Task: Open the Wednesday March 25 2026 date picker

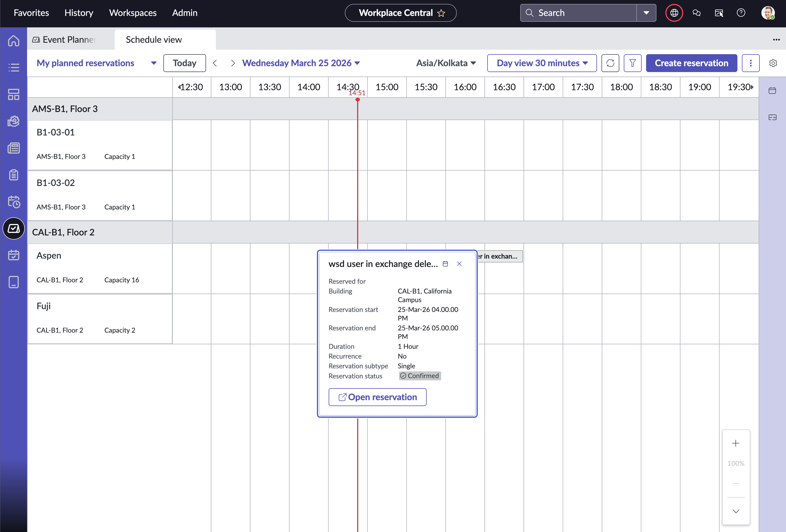Action: (301, 63)
